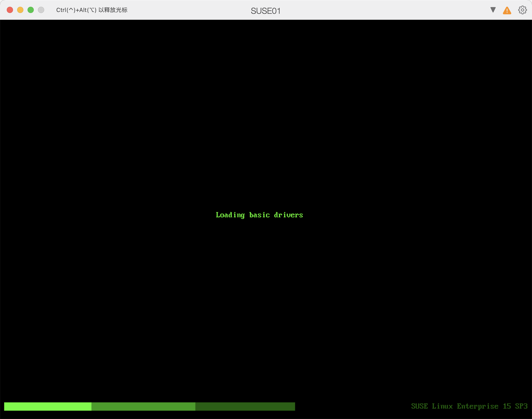The image size is (532, 419).
Task: Open the settings gear icon
Action: (522, 10)
